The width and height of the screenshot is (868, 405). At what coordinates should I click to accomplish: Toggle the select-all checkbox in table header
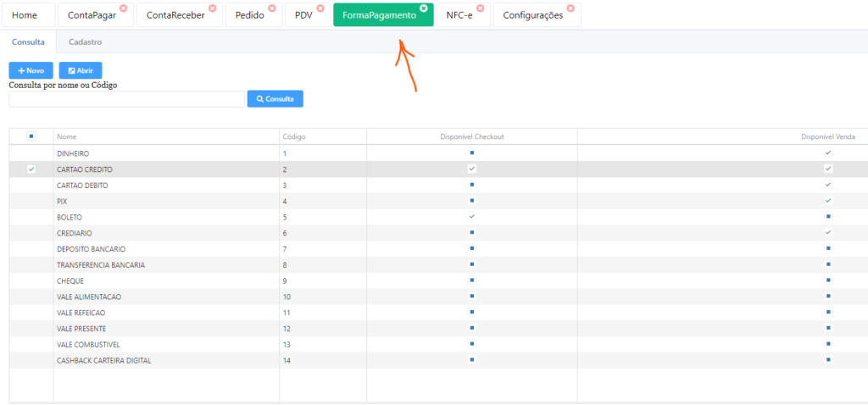(x=31, y=136)
